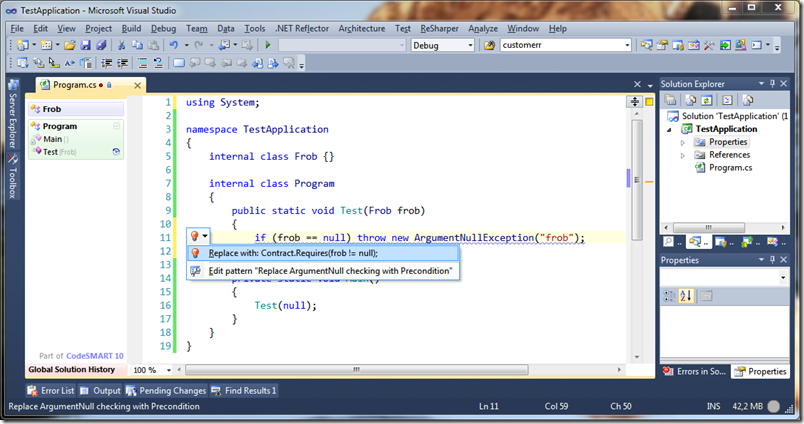Click the Cut scissors icon
Viewport: 804px width, 424px height.
(x=122, y=45)
